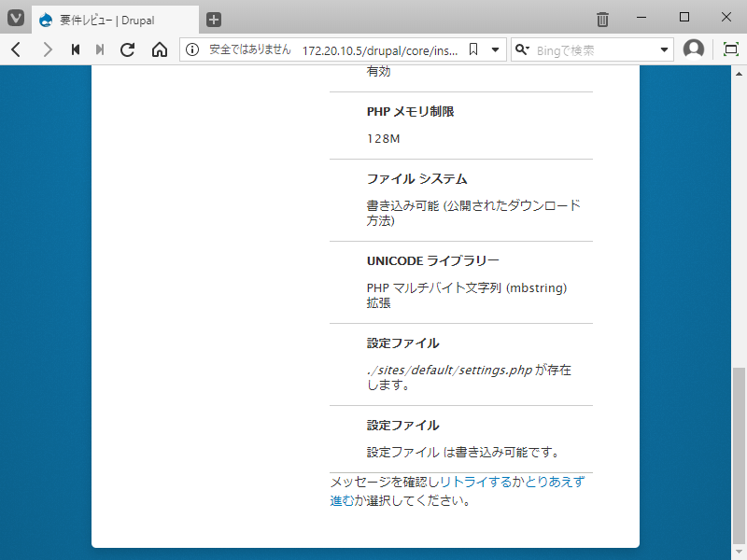Open the search engine selector icon
This screenshot has height=560, width=747.
click(x=522, y=49)
